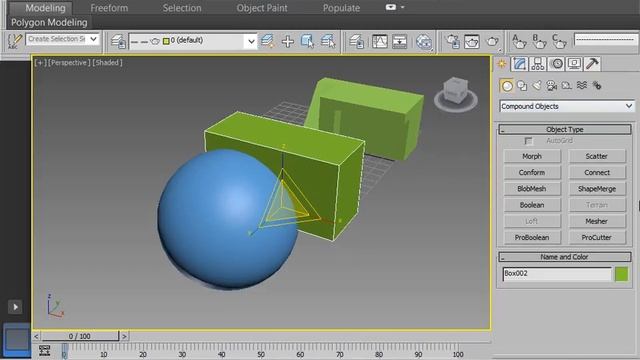Select the Helpers category icon

coord(567,86)
